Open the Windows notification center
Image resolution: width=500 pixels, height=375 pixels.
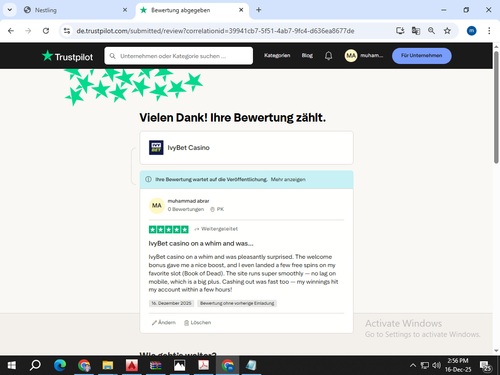pos(485,366)
